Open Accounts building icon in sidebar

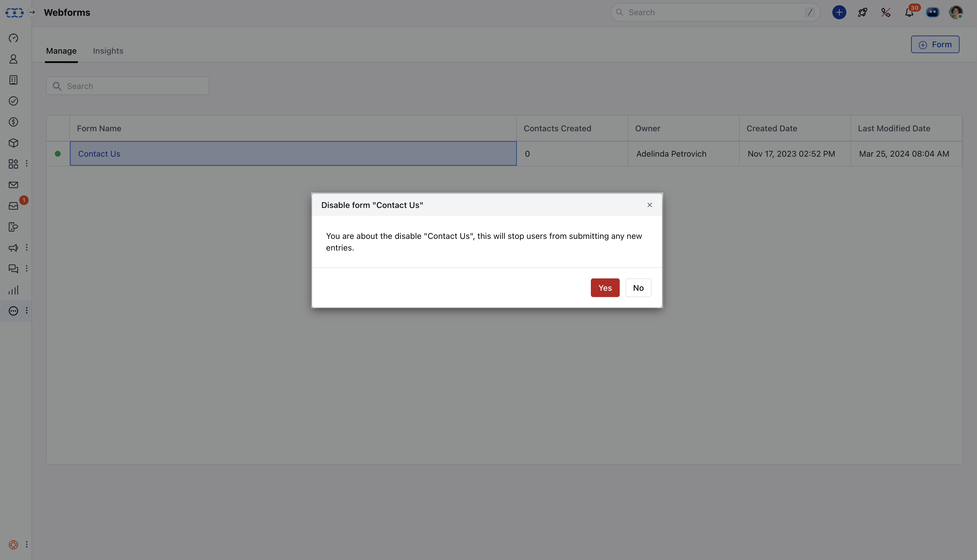[13, 80]
